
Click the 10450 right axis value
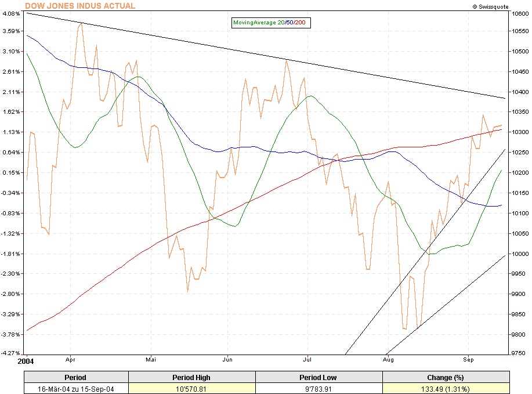(520, 71)
